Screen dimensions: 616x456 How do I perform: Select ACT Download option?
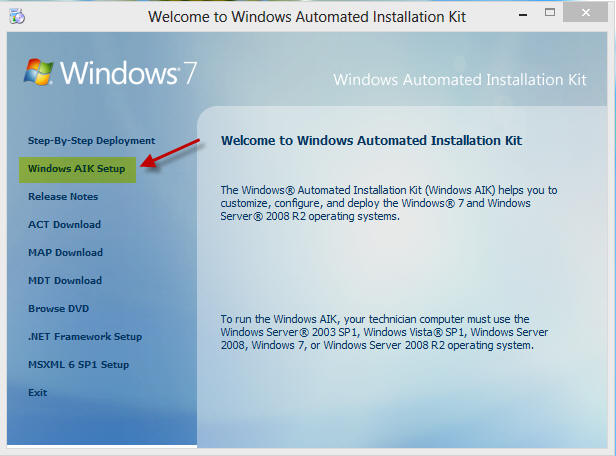[64, 225]
